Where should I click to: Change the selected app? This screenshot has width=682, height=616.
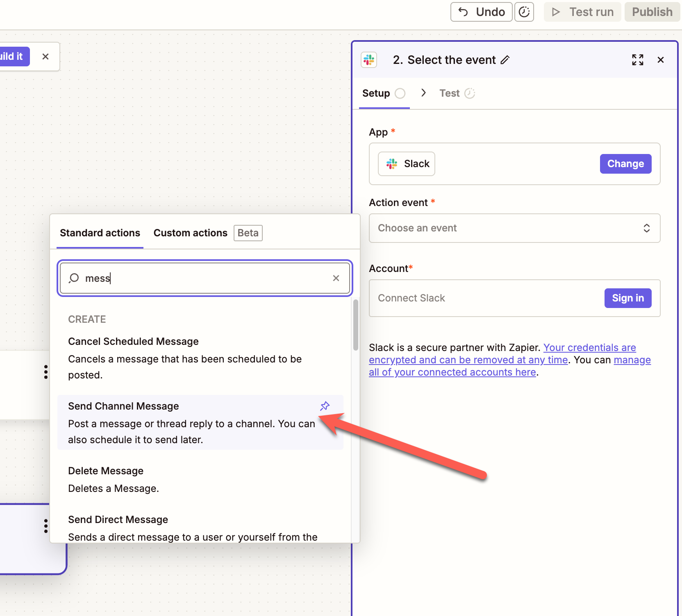[x=625, y=164]
